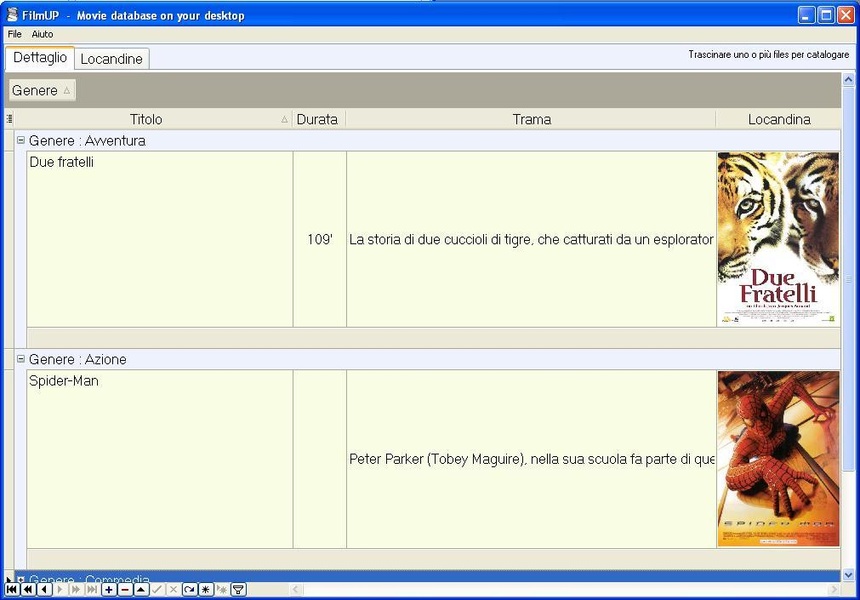The height and width of the screenshot is (600, 860).
Task: Delete record using the red minus icon
Action: [125, 590]
